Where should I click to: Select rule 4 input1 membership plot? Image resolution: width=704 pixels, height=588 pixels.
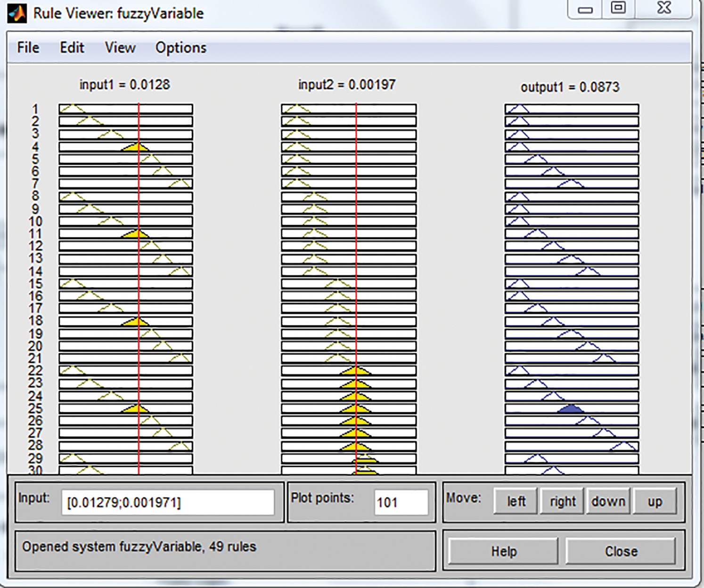[x=126, y=147]
